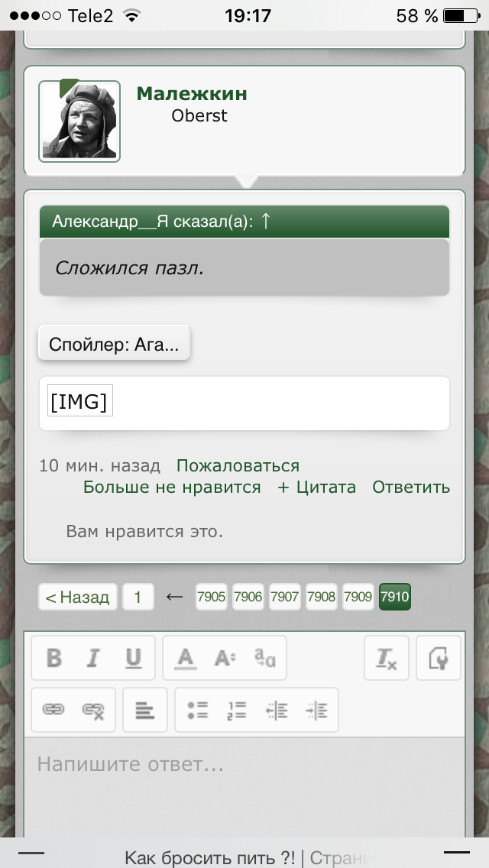Toggle underline formatting in editor
Viewport: 489px width, 868px height.
(133, 658)
